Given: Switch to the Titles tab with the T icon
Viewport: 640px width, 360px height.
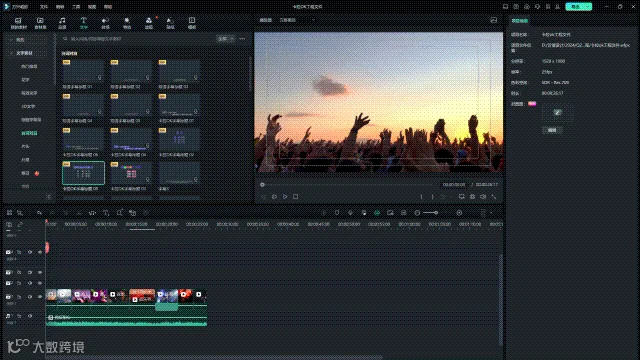Looking at the screenshot, I should [84, 23].
